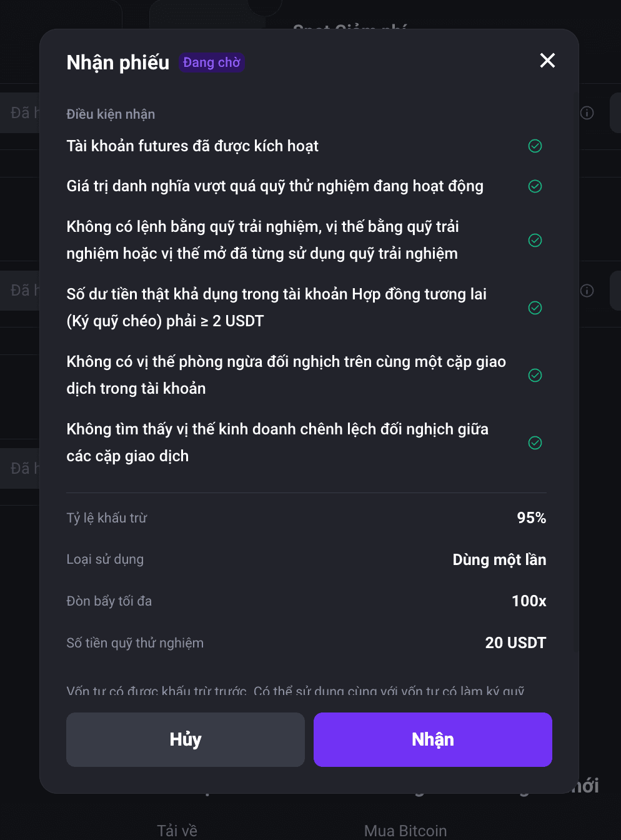Click check icon for futures account activated

[x=535, y=146]
